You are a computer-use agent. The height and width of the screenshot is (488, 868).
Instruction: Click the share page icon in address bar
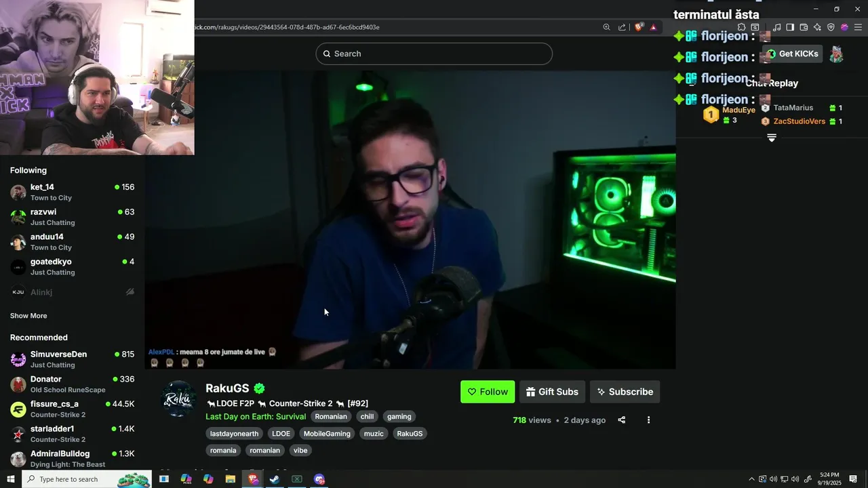[623, 27]
